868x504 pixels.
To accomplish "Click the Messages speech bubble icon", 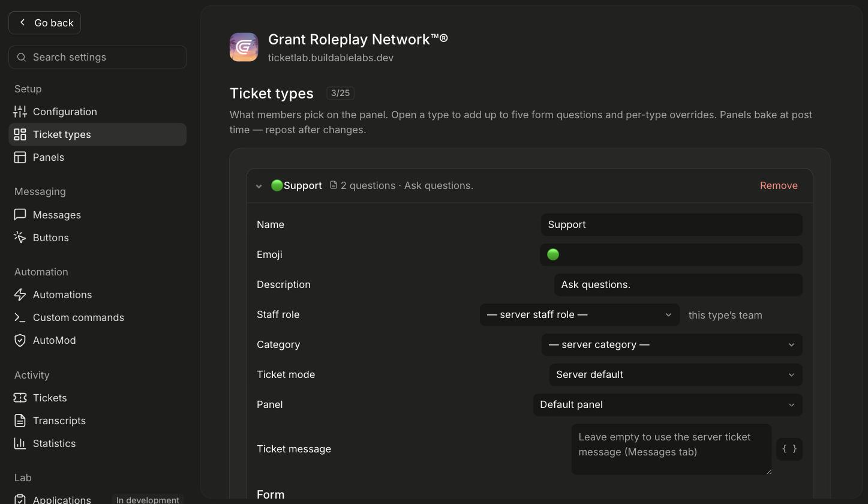I will tap(20, 215).
